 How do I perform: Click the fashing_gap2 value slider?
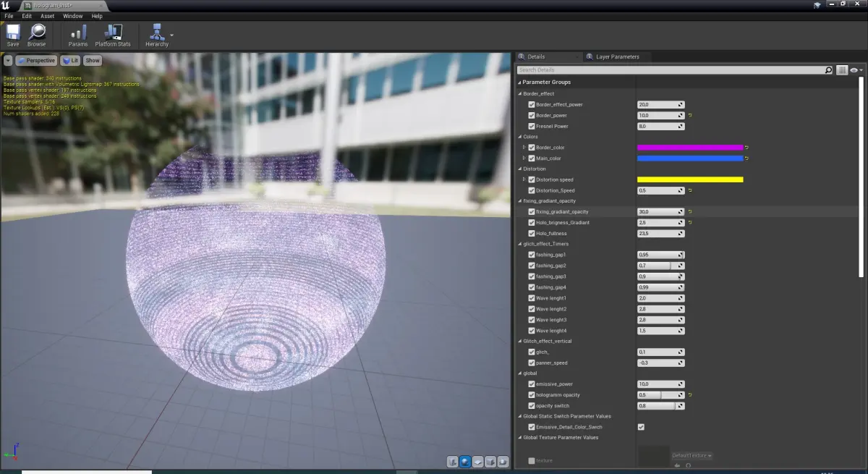pos(660,266)
